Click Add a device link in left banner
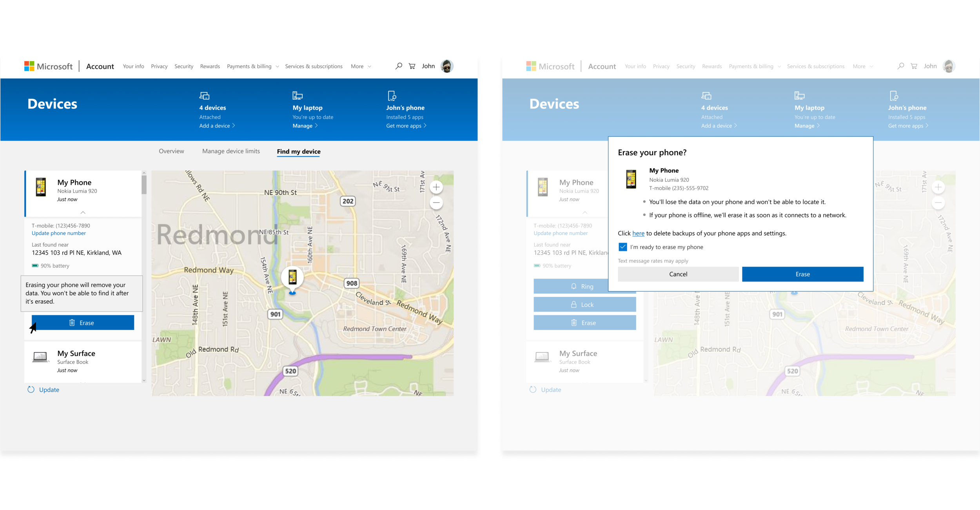Viewport: 980px width, 510px height. coord(217,126)
